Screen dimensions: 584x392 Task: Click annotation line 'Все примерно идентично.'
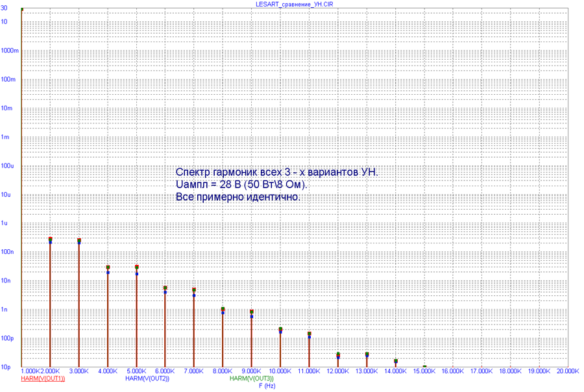[x=238, y=197]
